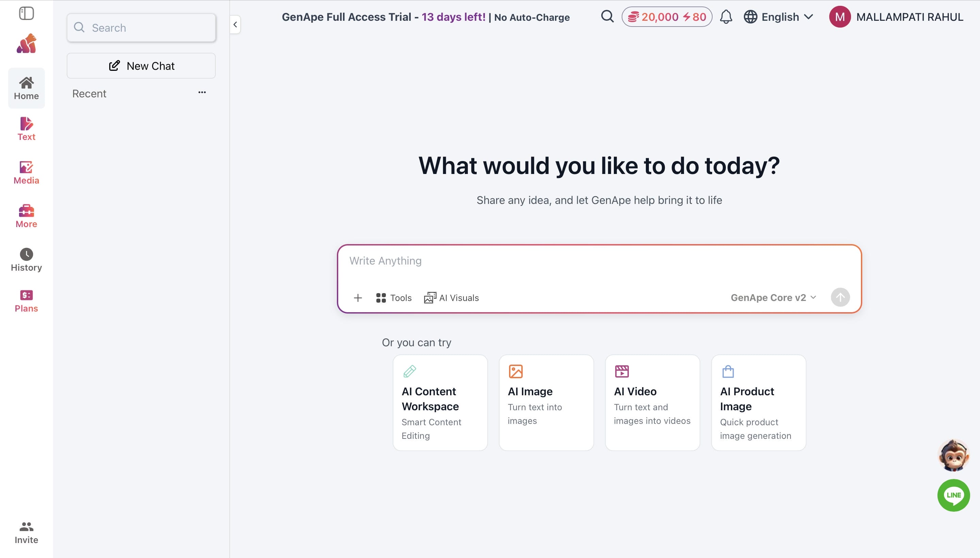Open AI Content Workspace card

(x=440, y=403)
